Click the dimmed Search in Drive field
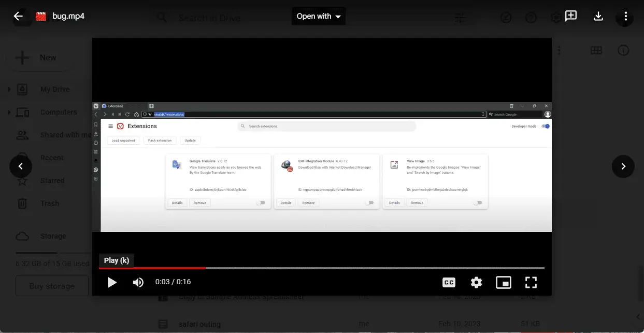This screenshot has height=333, width=644. tap(209, 18)
